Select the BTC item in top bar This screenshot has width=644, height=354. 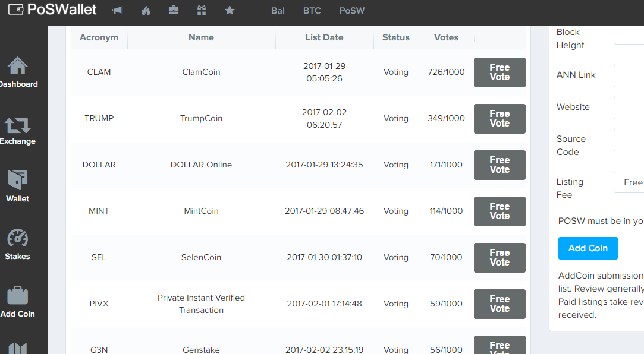point(312,11)
